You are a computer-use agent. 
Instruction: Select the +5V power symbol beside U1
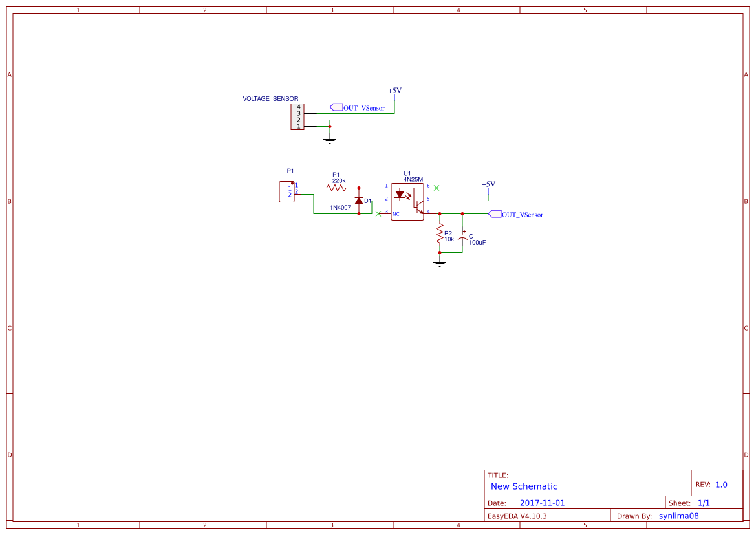(x=488, y=186)
